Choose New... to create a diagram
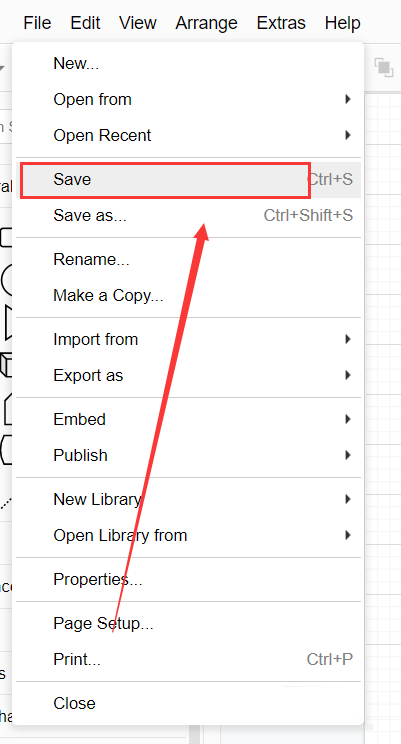The width and height of the screenshot is (401, 744). click(188, 63)
